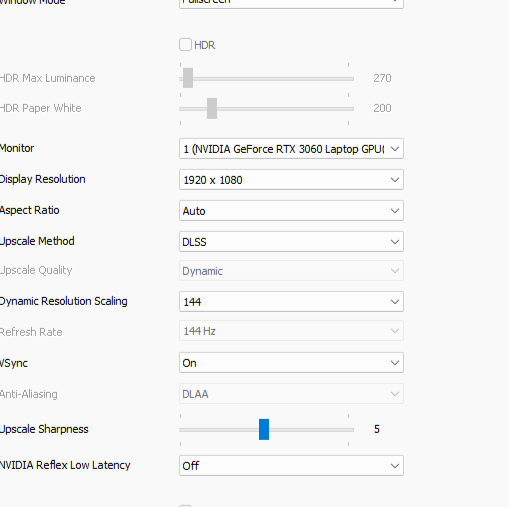
Task: Open the Display Resolution dropdown
Action: click(291, 180)
